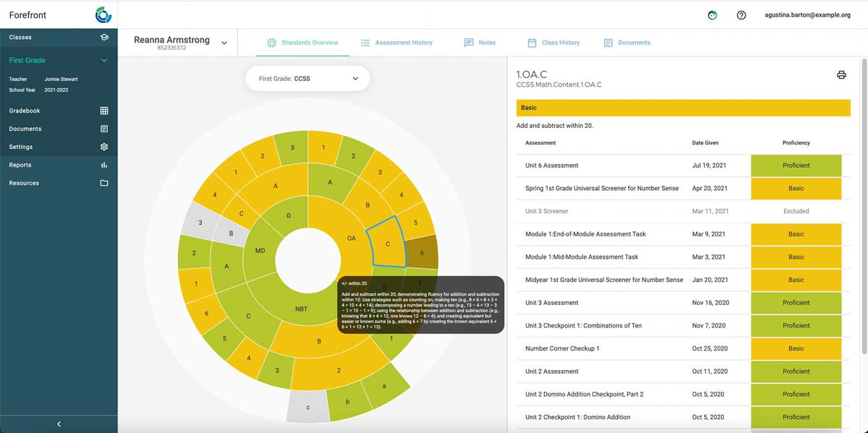Click the School Year 2021-2022 value
Image resolution: width=868 pixels, height=433 pixels.
tap(57, 90)
